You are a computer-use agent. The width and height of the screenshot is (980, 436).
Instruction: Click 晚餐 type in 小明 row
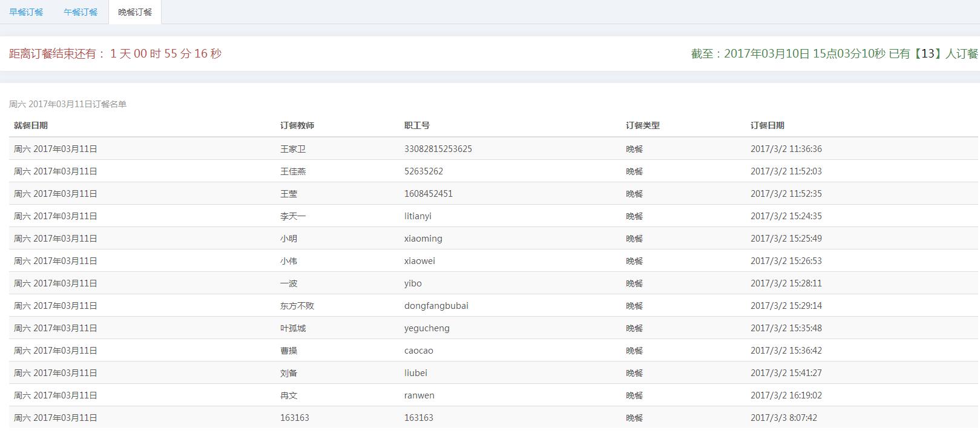[634, 239]
